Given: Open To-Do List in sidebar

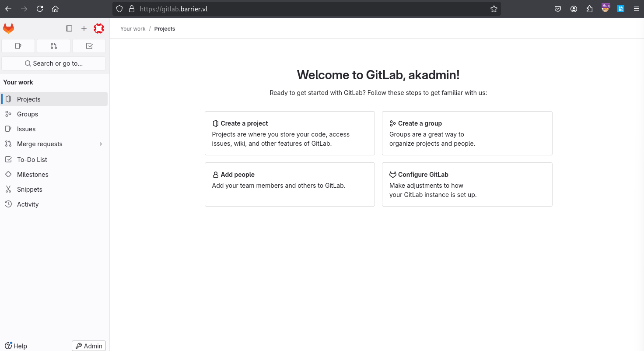Looking at the screenshot, I should click(x=55, y=159).
